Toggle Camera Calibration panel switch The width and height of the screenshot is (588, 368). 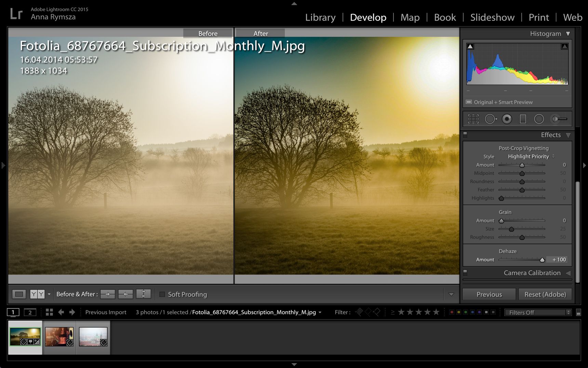pyautogui.click(x=465, y=272)
